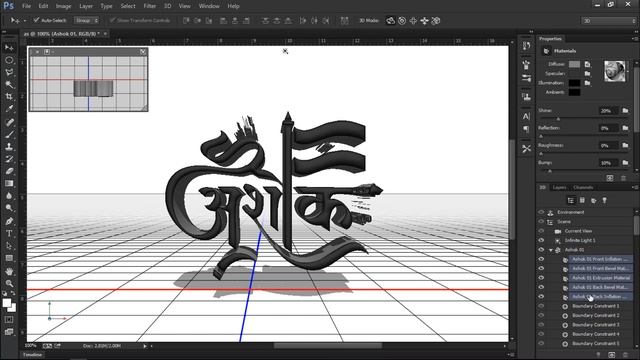The width and height of the screenshot is (640, 360).
Task: Open the Reflection texture folder menu
Action: (x=625, y=128)
